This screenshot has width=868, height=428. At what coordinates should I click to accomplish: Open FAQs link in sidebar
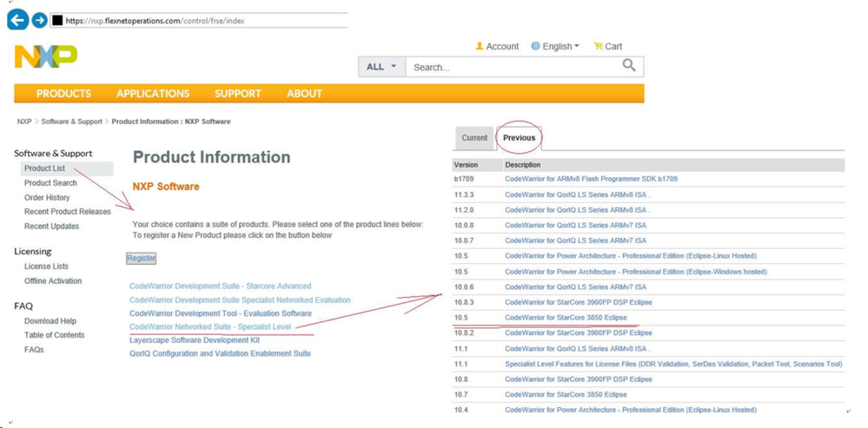tap(34, 350)
